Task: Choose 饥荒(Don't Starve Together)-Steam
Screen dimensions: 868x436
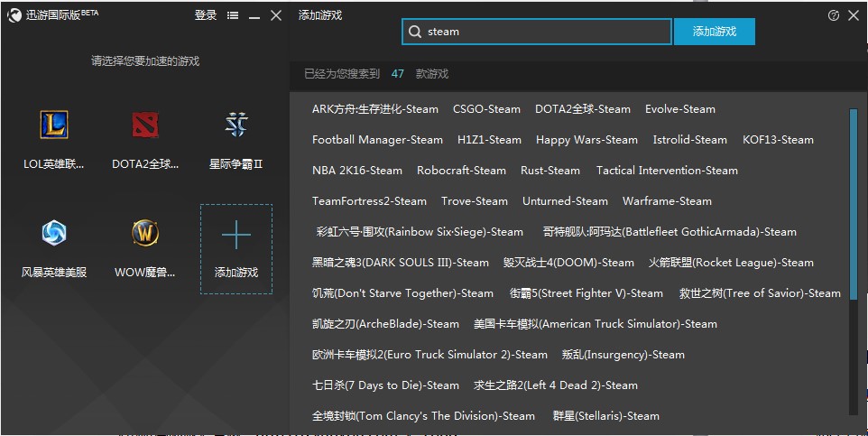Action: pos(402,293)
